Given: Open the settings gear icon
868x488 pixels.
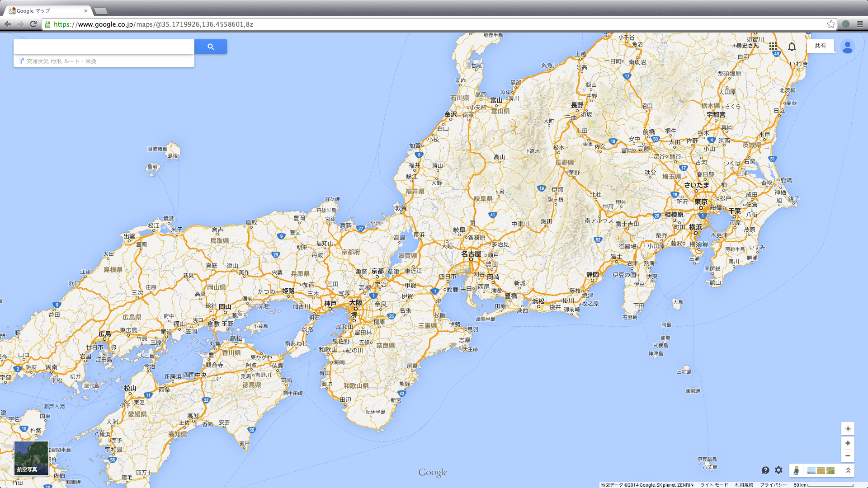Looking at the screenshot, I should pyautogui.click(x=778, y=470).
